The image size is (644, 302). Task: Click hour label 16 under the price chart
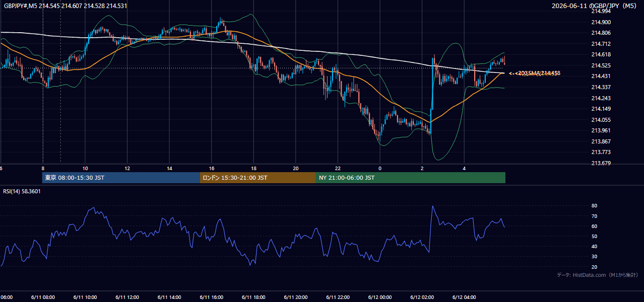point(212,168)
